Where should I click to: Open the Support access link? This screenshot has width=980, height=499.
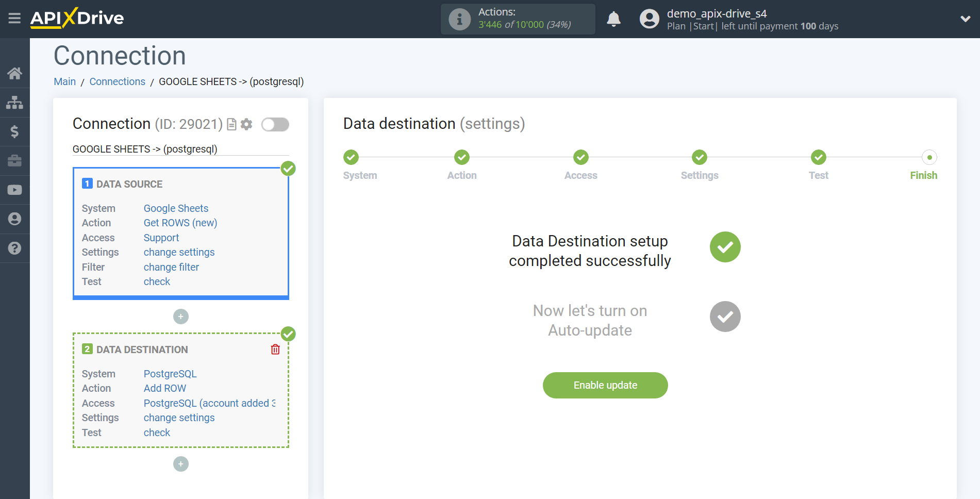click(161, 238)
